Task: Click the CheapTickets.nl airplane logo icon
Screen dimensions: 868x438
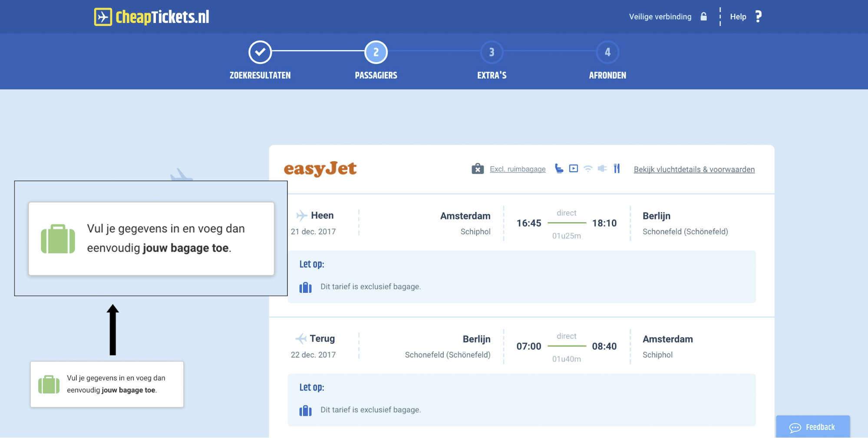Action: 103,17
